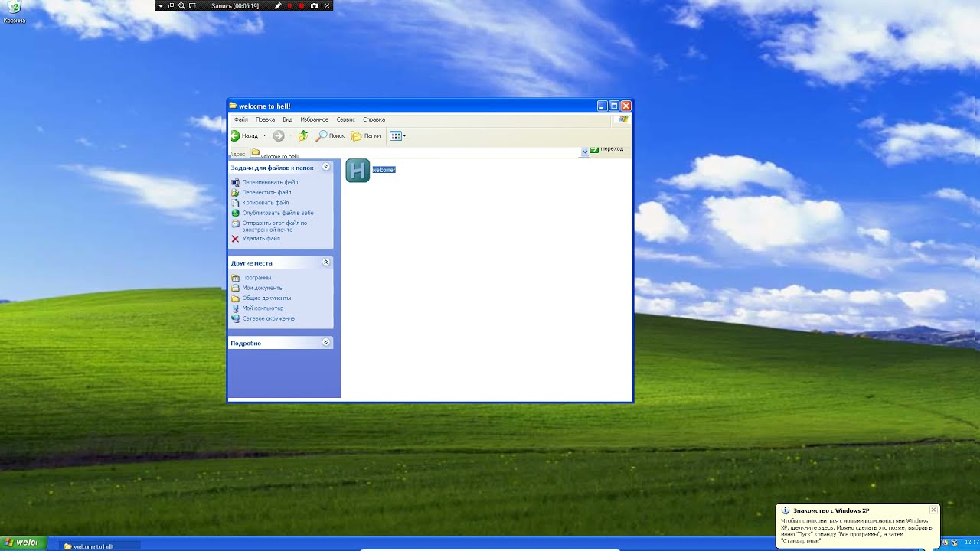The width and height of the screenshot is (980, 551).
Task: Click Переместить файл link
Action: 266,192
